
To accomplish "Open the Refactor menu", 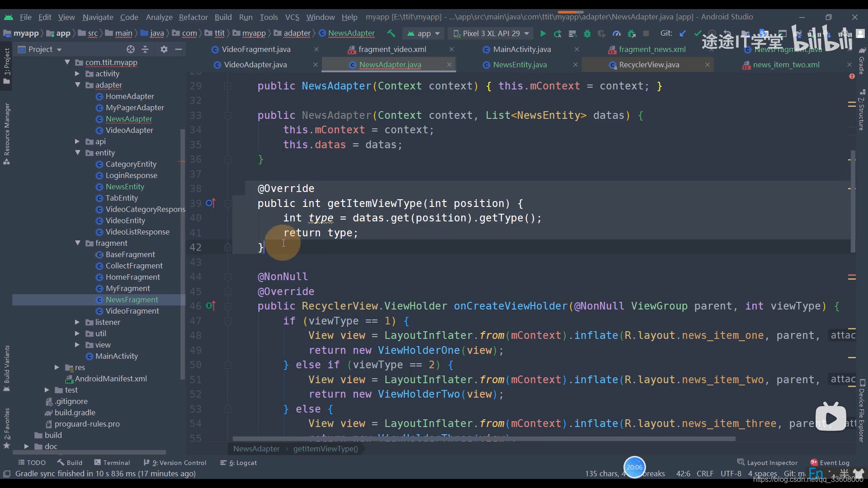I will click(x=193, y=17).
